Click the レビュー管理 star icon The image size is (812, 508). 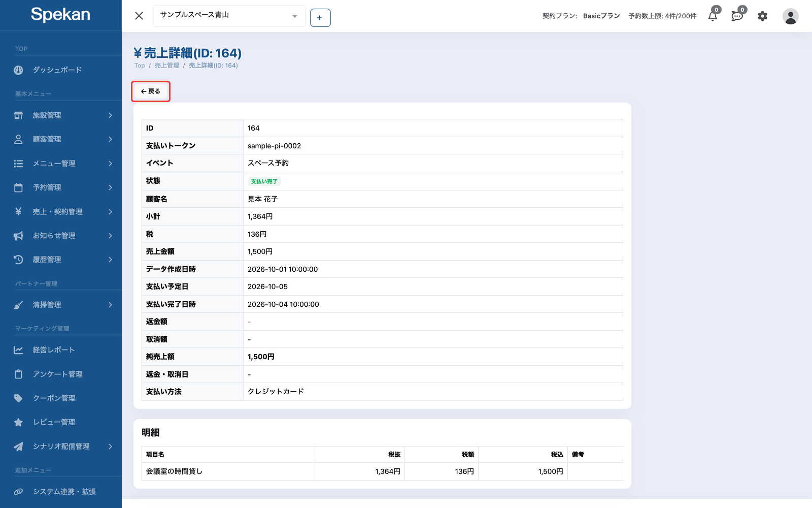click(x=18, y=422)
